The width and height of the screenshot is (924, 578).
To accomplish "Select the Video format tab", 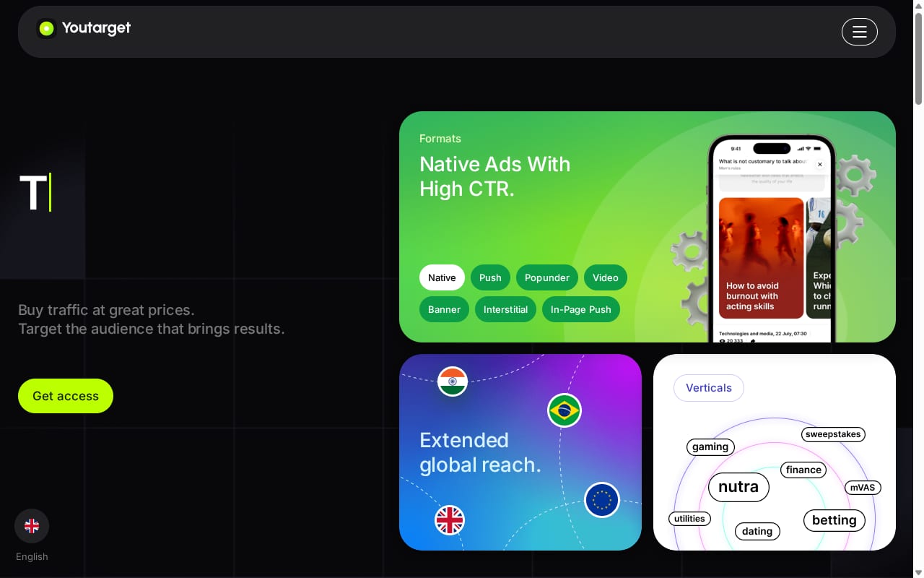I will coord(606,277).
